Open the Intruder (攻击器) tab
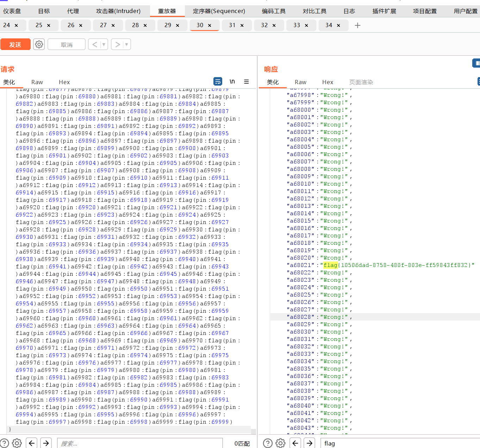 pos(118,11)
